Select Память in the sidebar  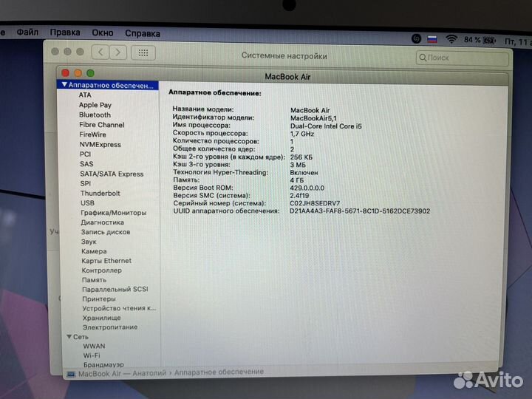tap(94, 280)
